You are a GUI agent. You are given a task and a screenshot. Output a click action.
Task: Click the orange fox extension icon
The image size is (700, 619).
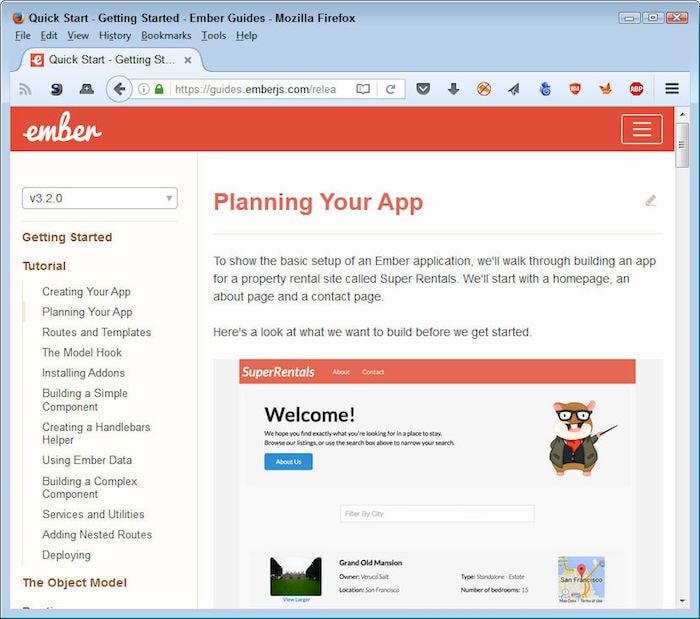click(x=605, y=89)
